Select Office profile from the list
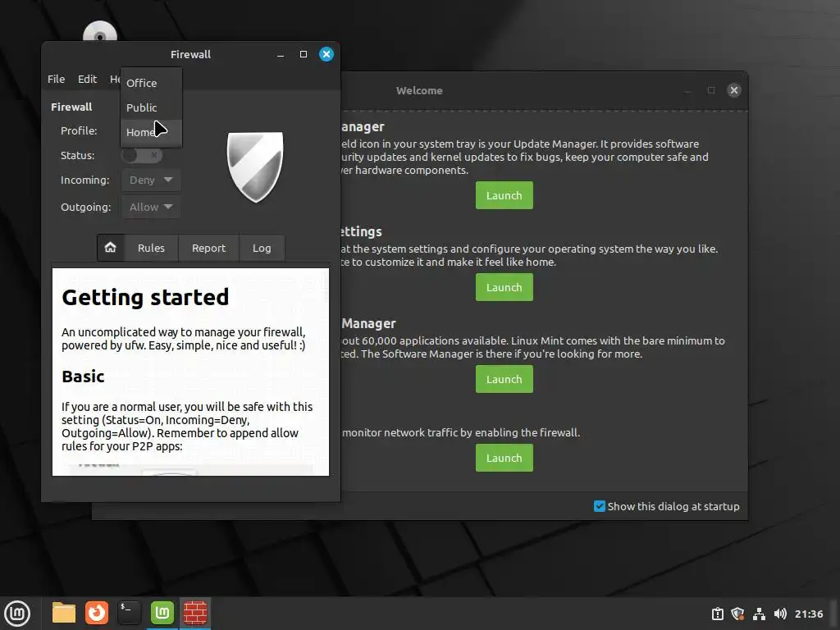The height and width of the screenshot is (630, 840). (x=151, y=83)
